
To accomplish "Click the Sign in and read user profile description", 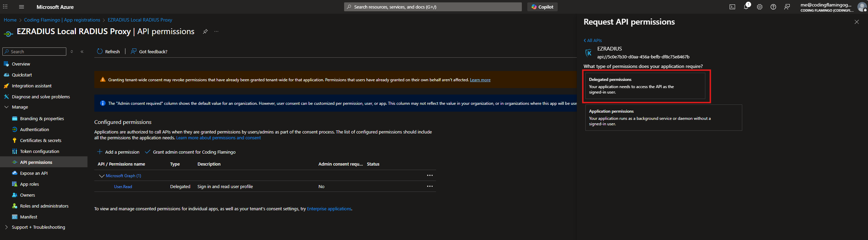I will pos(225,187).
